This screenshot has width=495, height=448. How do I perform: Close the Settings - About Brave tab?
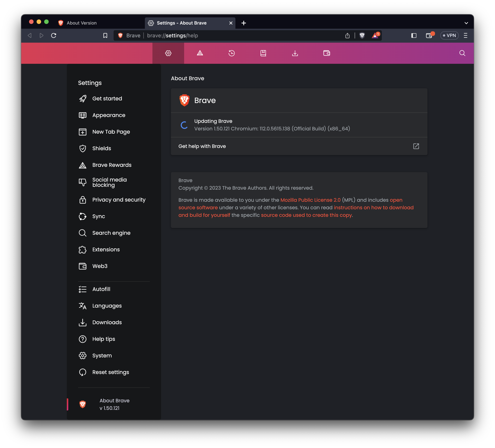231,23
